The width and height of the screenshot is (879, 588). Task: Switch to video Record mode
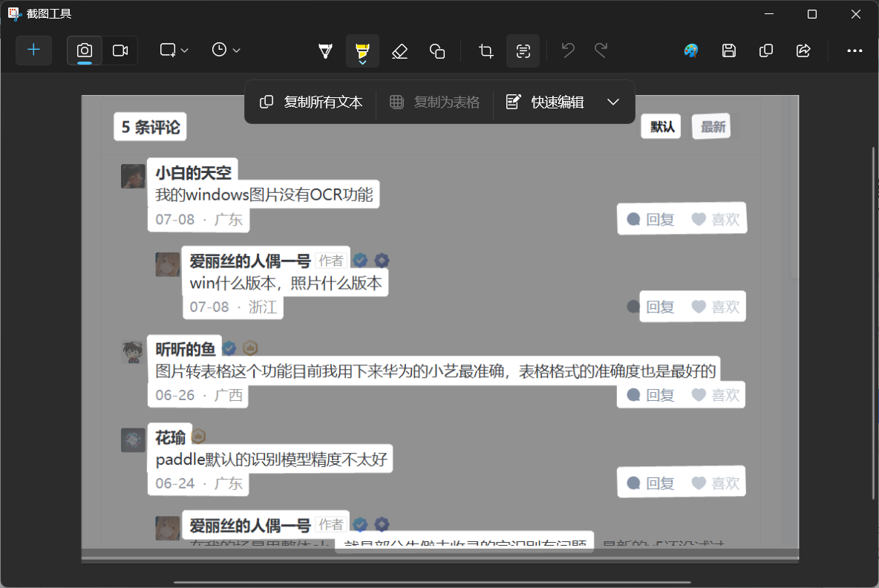[x=120, y=50]
